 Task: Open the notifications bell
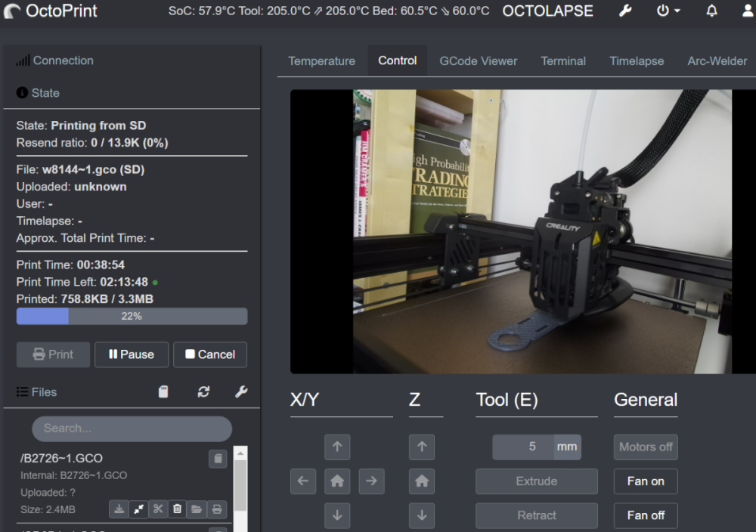pyautogui.click(x=711, y=11)
